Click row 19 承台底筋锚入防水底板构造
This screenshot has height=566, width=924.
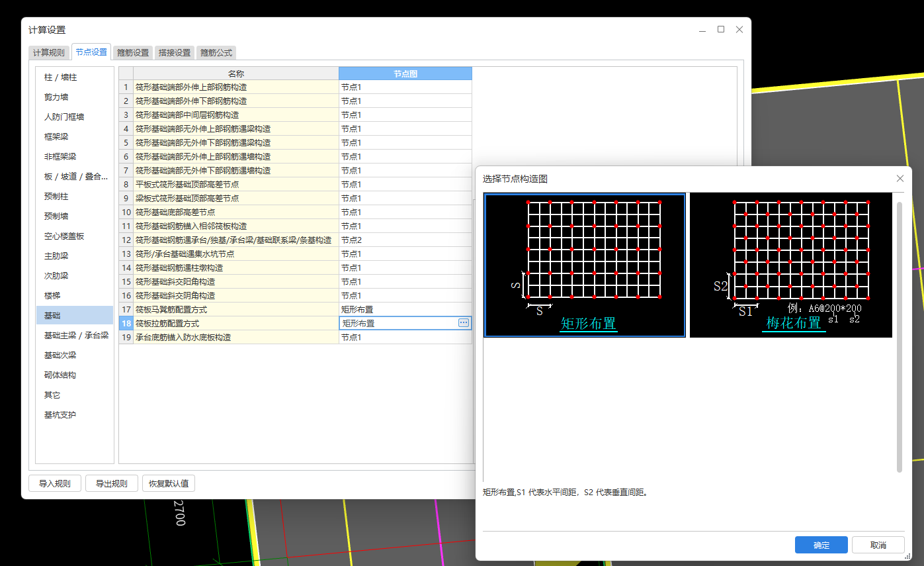click(236, 338)
